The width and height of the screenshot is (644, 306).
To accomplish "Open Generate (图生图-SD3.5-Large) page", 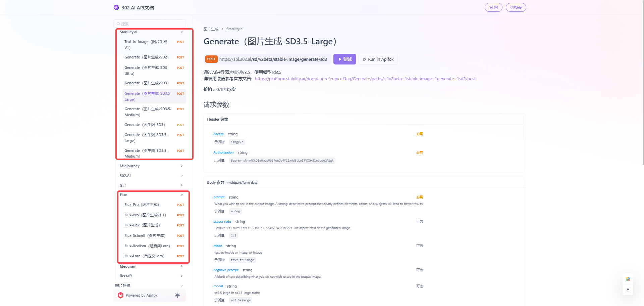I will (x=154, y=138).
